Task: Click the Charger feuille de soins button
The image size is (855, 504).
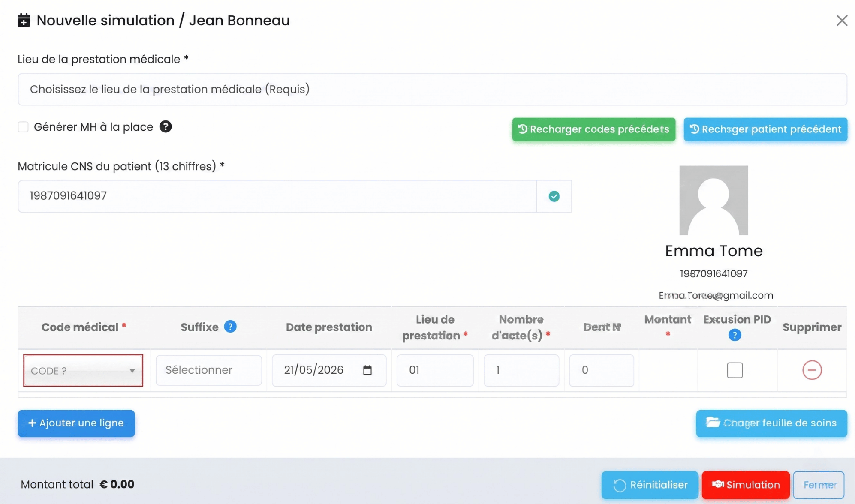Action: [x=771, y=423]
